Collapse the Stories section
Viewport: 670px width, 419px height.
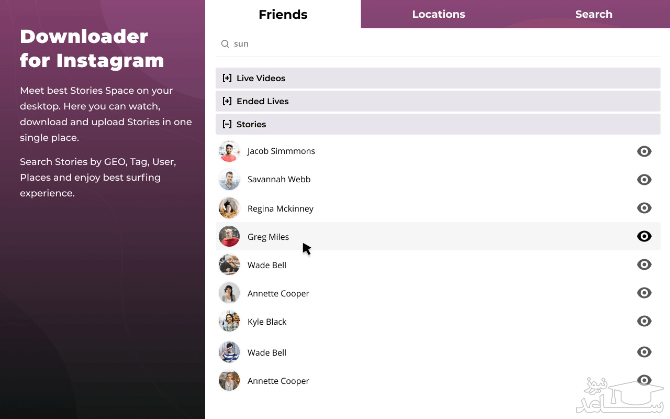(228, 124)
